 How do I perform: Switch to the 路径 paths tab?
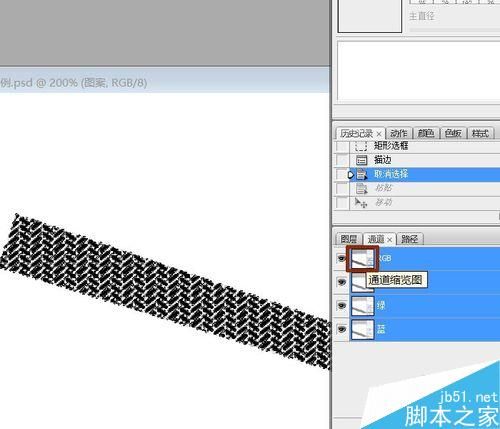coord(410,239)
